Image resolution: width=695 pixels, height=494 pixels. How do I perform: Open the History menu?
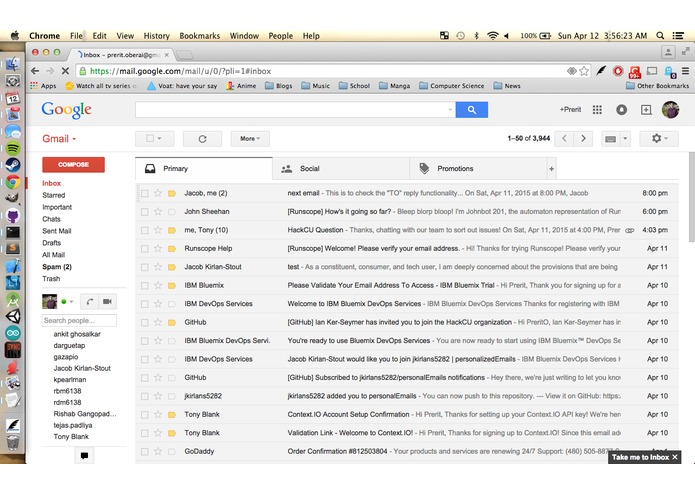156,36
